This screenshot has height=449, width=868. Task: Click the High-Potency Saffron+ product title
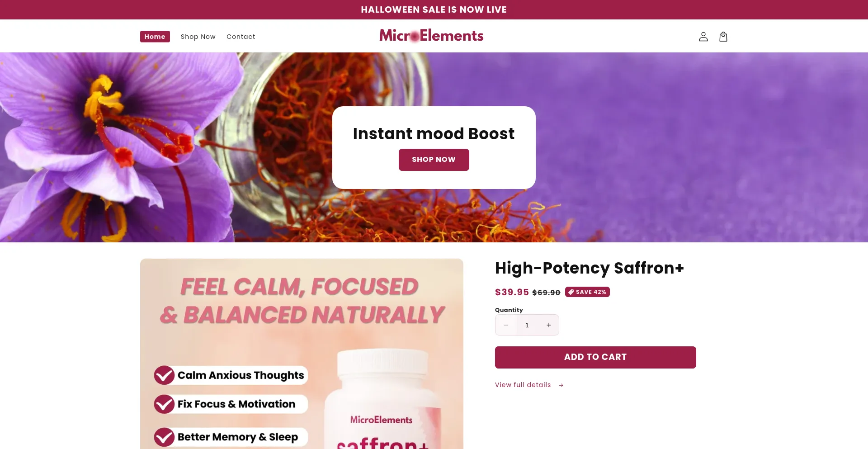click(590, 268)
